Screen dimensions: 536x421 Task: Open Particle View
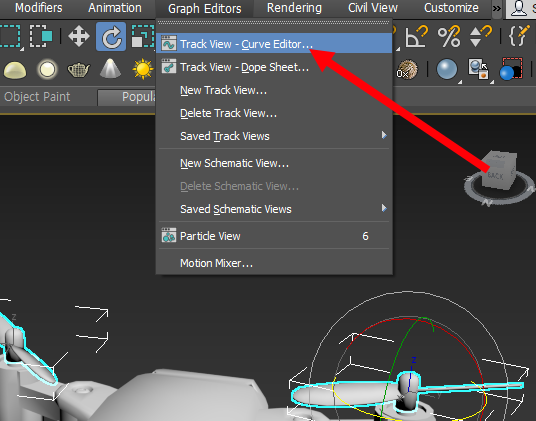[274, 236]
